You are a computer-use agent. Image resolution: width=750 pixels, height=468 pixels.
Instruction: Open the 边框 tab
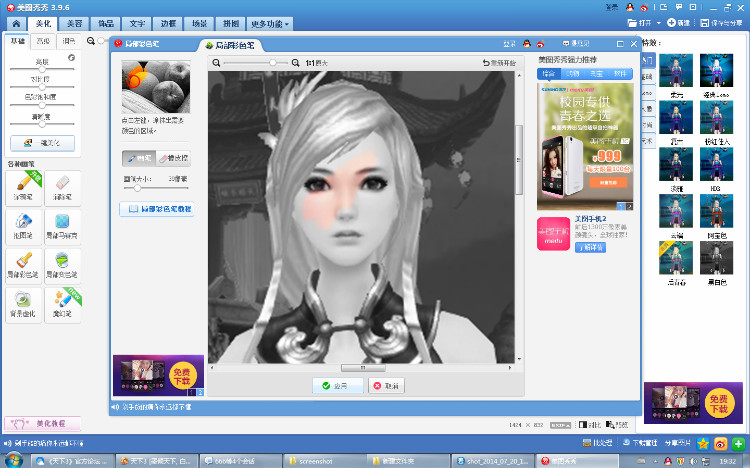[168, 23]
